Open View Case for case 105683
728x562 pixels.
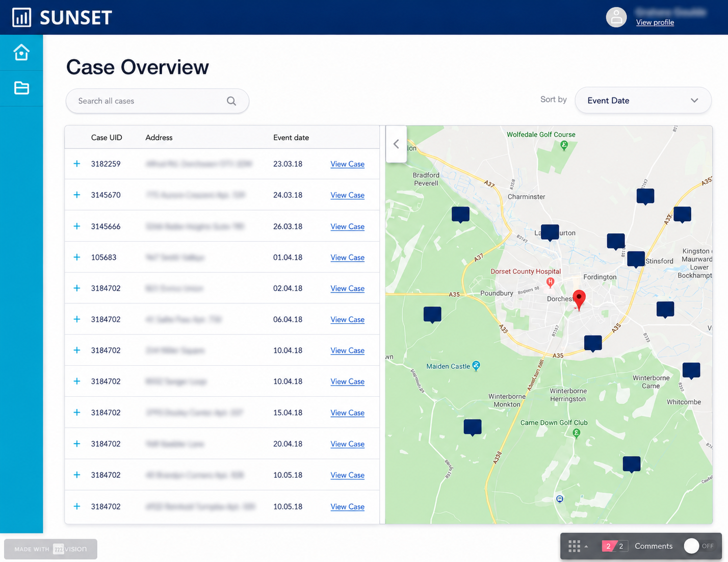coord(347,258)
